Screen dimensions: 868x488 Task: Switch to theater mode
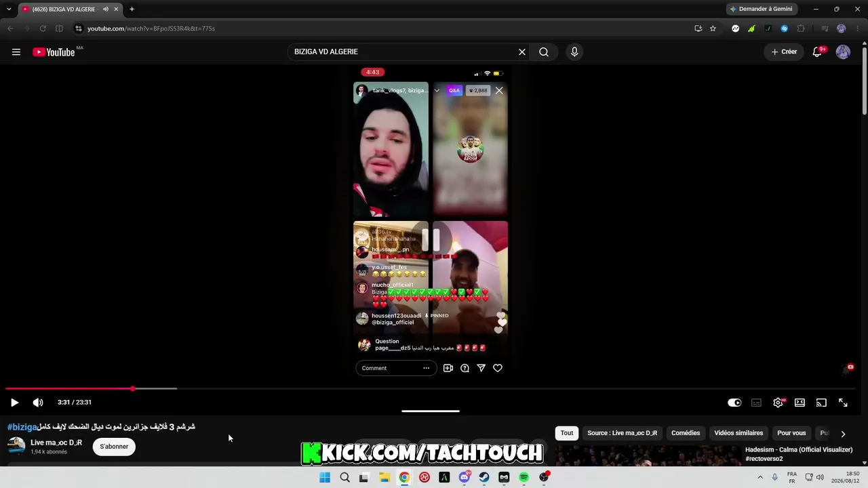800,403
